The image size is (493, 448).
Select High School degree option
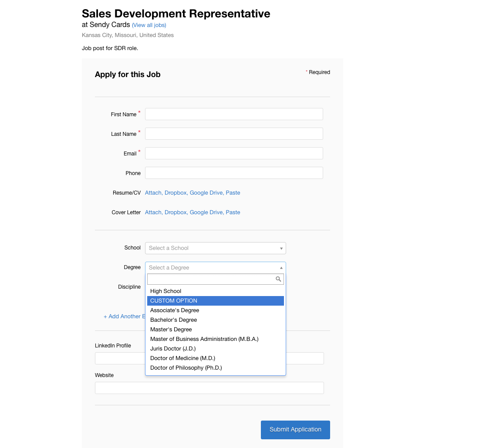click(166, 291)
